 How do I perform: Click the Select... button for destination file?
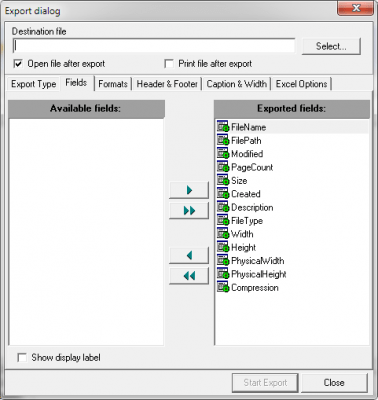pyautogui.click(x=331, y=46)
